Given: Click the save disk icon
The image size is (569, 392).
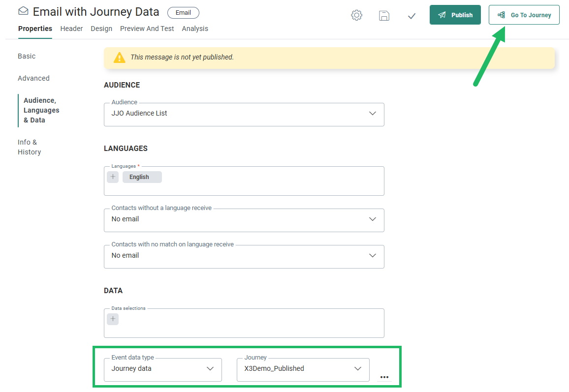Looking at the screenshot, I should click(x=384, y=15).
